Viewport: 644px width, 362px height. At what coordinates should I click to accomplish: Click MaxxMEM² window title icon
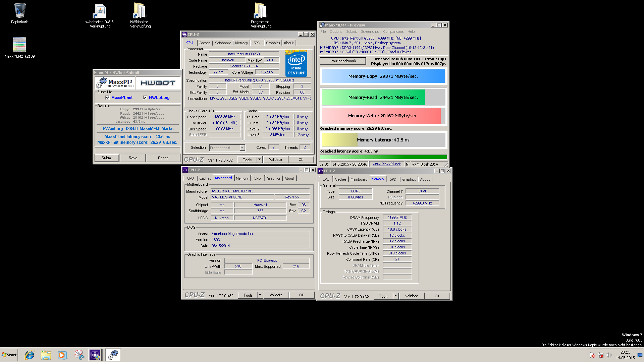point(322,25)
